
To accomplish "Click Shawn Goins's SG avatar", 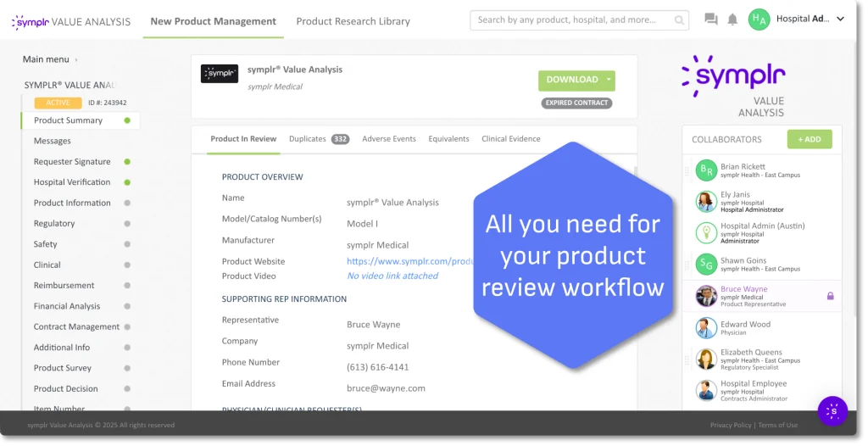I will [x=706, y=265].
